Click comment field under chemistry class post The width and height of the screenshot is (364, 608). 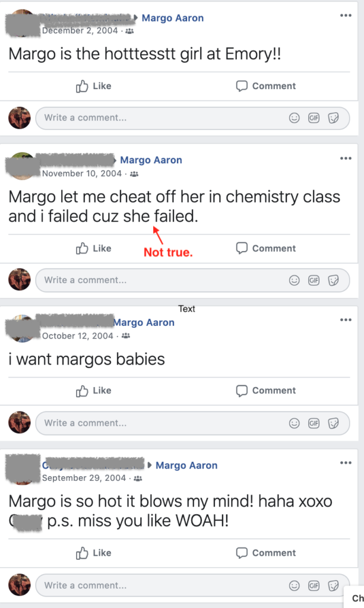pyautogui.click(x=192, y=280)
